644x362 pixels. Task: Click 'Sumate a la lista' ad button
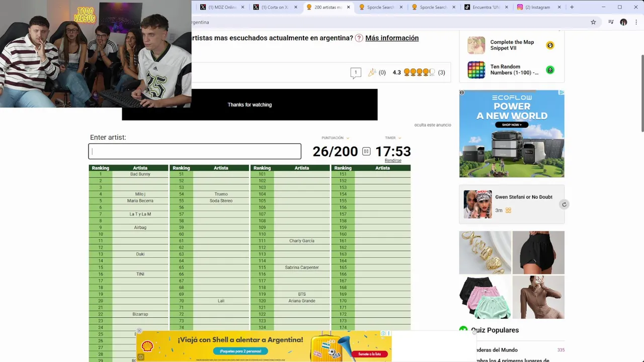370,354
